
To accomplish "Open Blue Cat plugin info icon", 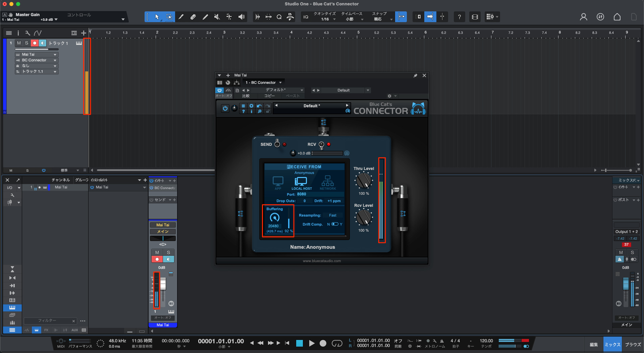I will (x=251, y=111).
